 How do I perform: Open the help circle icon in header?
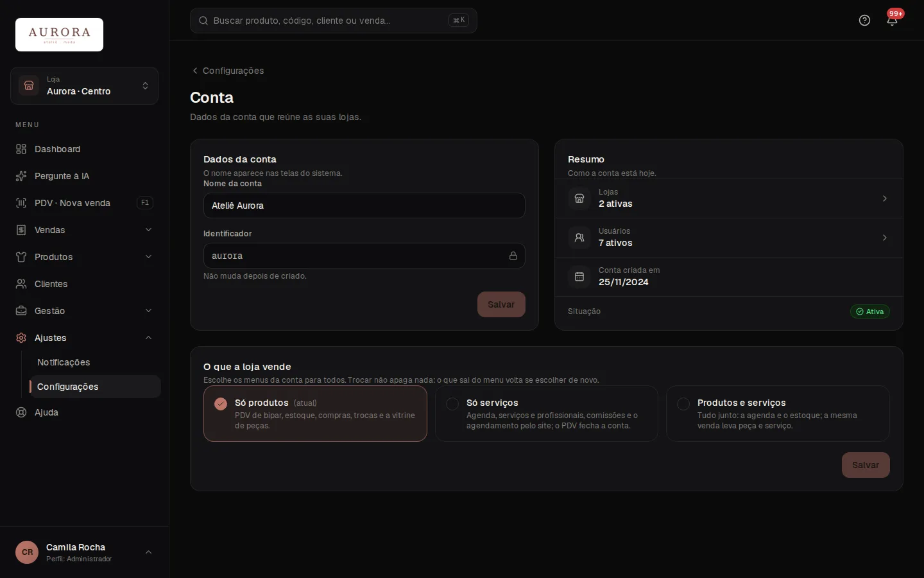[864, 21]
